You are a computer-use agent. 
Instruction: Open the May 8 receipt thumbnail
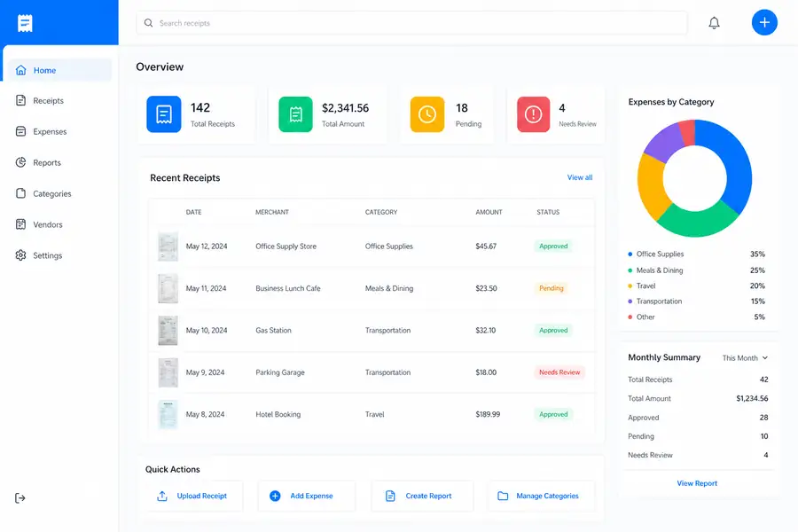pyautogui.click(x=168, y=414)
